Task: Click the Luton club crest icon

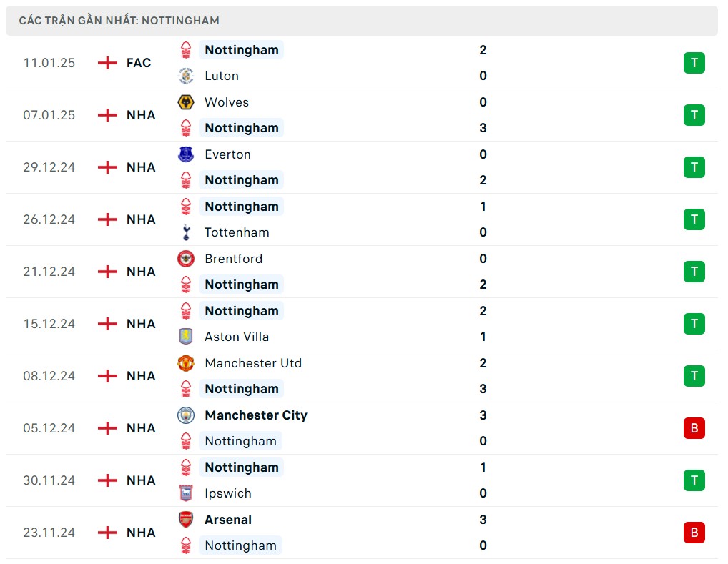Action: click(186, 76)
